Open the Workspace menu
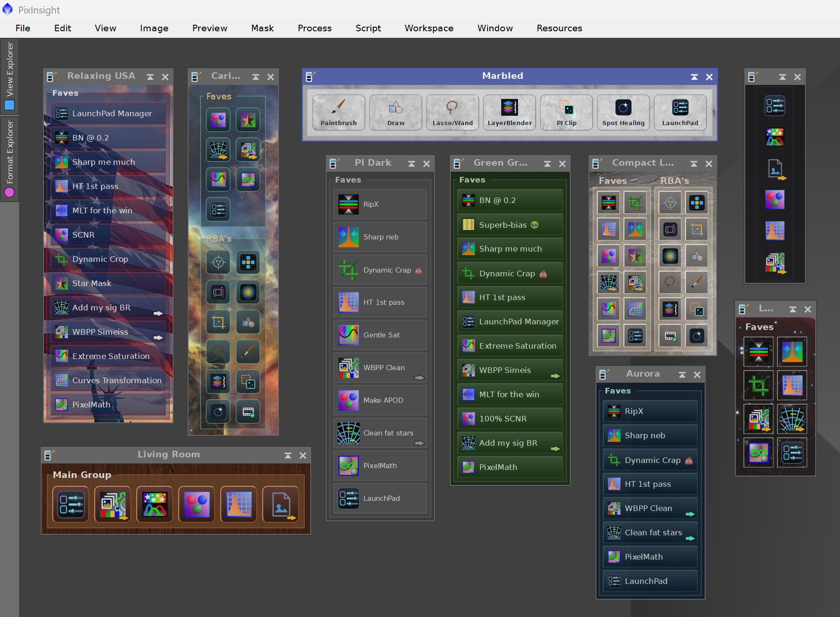The height and width of the screenshot is (617, 840). (429, 28)
